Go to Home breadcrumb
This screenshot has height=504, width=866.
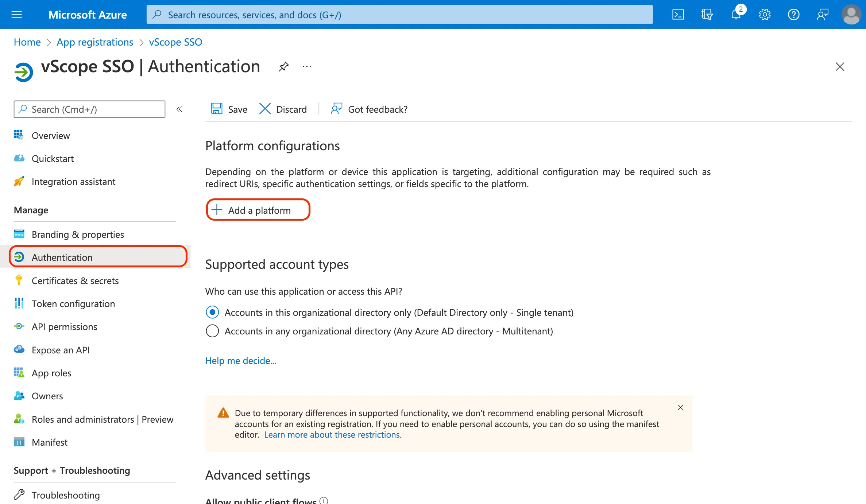pos(27,42)
